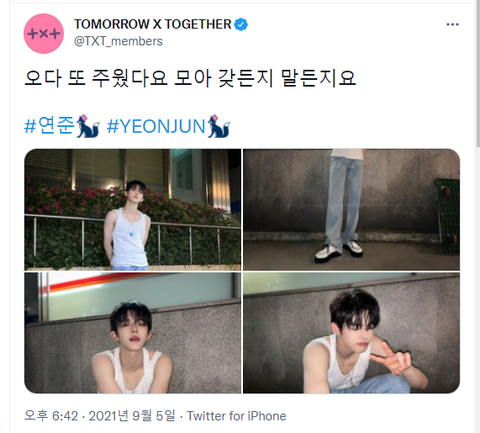Click the vertical scrollbar on the right edge
The height and width of the screenshot is (433, 480).
click(x=477, y=73)
